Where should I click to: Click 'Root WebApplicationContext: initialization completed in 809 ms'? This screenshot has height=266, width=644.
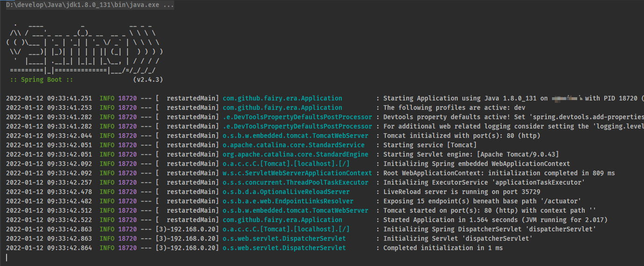tap(499, 173)
